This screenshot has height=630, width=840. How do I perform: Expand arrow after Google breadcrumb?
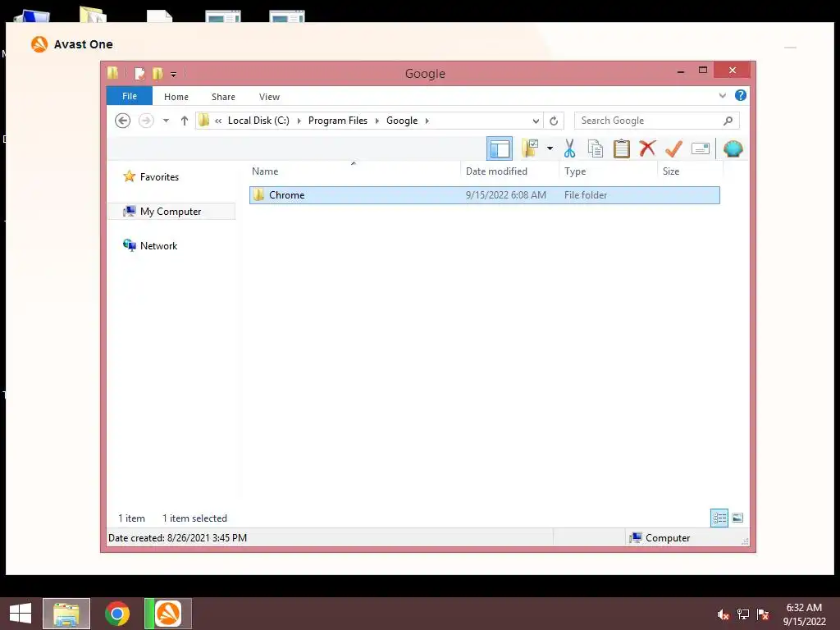[x=427, y=121]
